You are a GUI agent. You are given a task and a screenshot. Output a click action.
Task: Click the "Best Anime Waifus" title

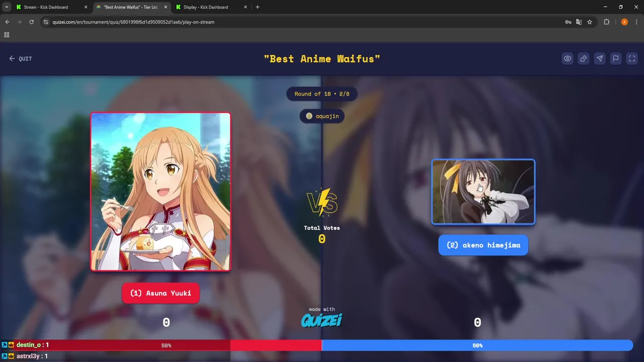pos(322,59)
